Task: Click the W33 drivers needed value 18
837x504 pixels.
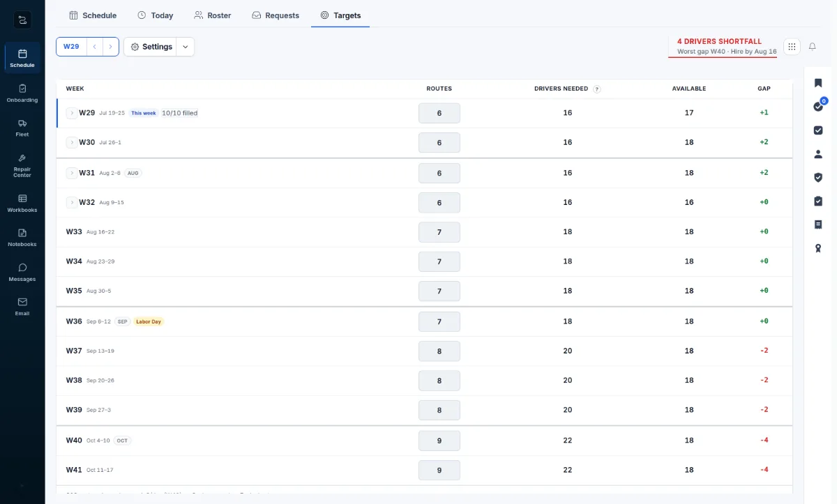Action: tap(568, 232)
